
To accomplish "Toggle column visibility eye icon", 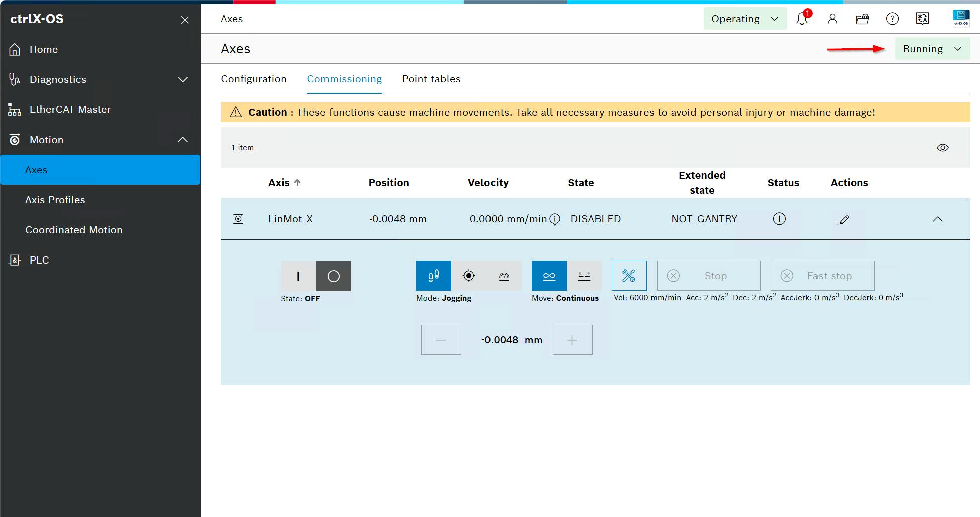I will (x=942, y=148).
